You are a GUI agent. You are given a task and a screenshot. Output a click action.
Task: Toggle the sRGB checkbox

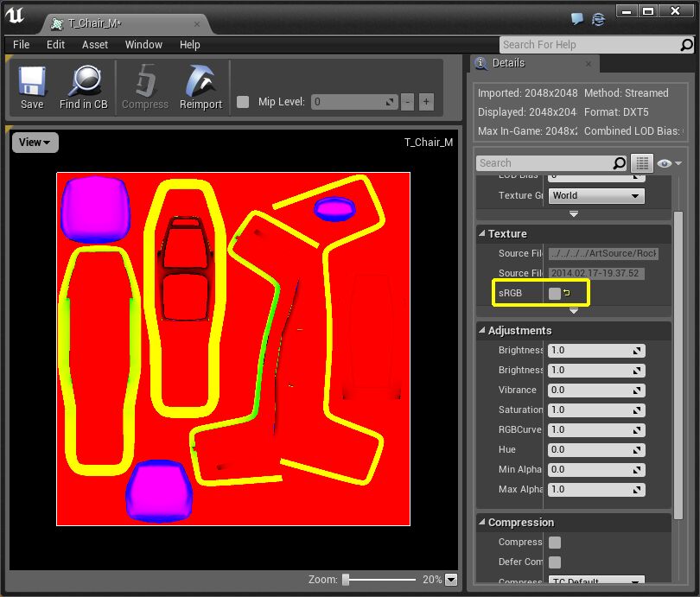pyautogui.click(x=555, y=294)
